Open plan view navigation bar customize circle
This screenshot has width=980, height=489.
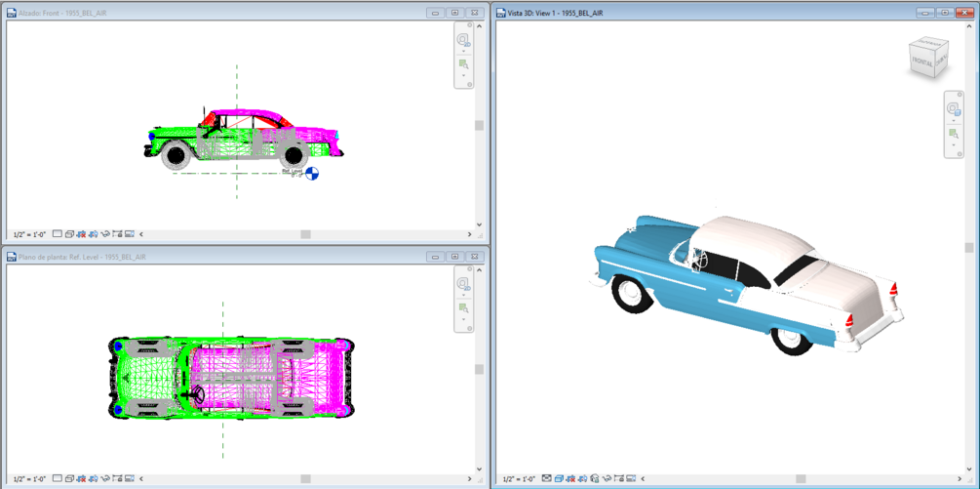(469, 328)
